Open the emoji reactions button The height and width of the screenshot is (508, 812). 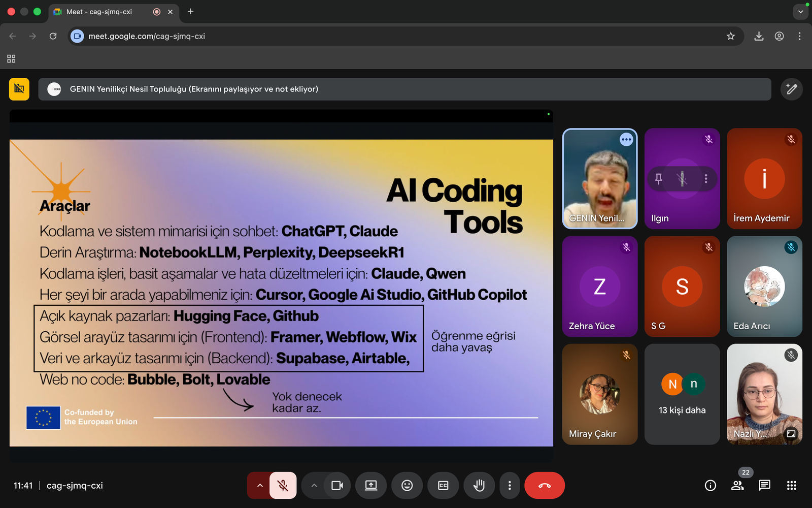coord(407,486)
